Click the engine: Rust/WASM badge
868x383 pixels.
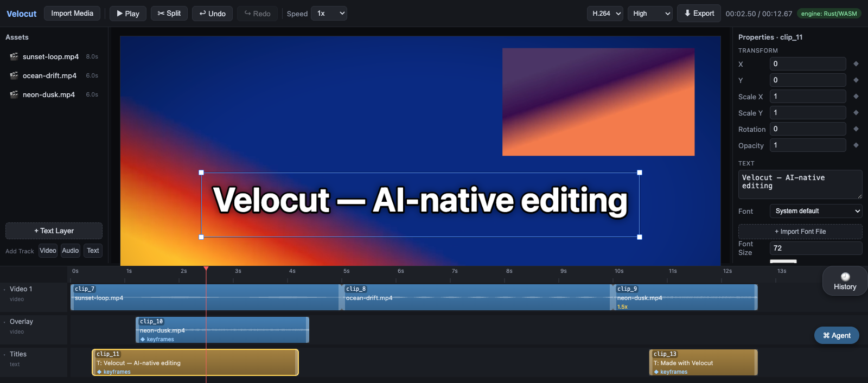tap(829, 14)
